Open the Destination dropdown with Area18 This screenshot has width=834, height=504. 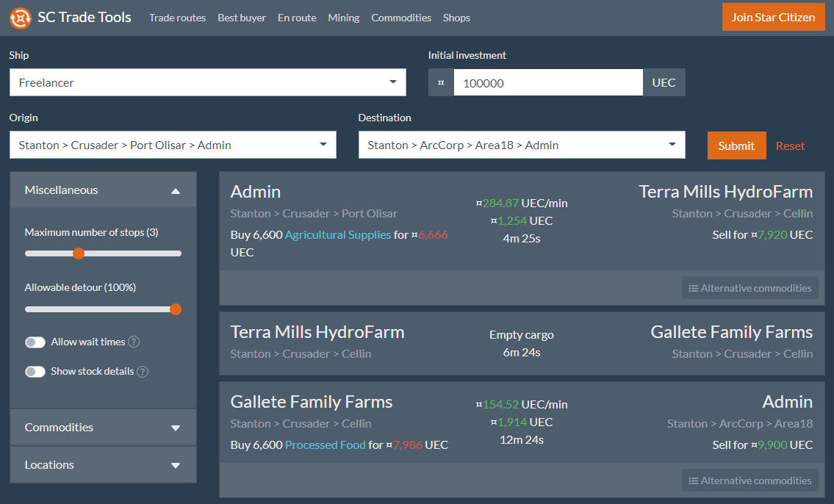(522, 145)
